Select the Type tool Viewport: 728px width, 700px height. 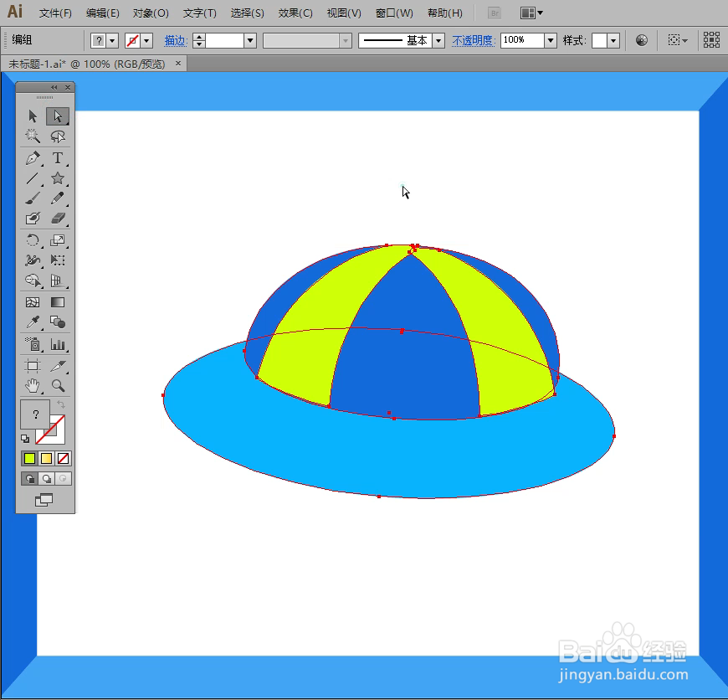tap(58, 158)
